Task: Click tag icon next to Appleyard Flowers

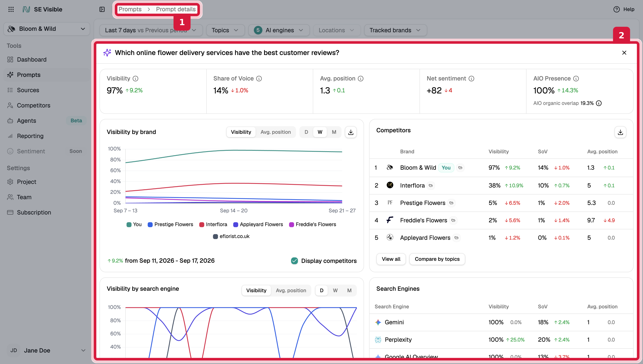Action: pyautogui.click(x=456, y=238)
